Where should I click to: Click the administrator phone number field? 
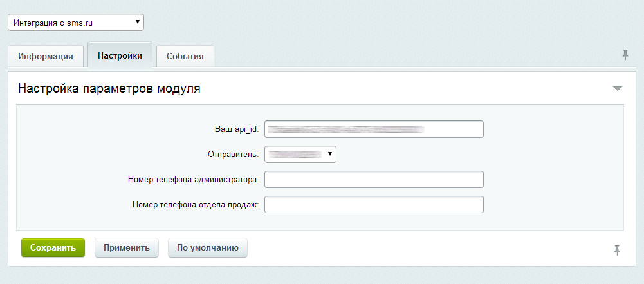tap(374, 179)
